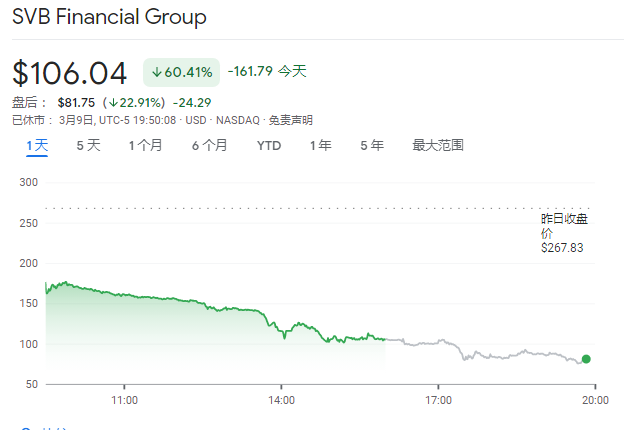The height and width of the screenshot is (430, 624).
Task: Choose the 5年 time range
Action: click(372, 145)
